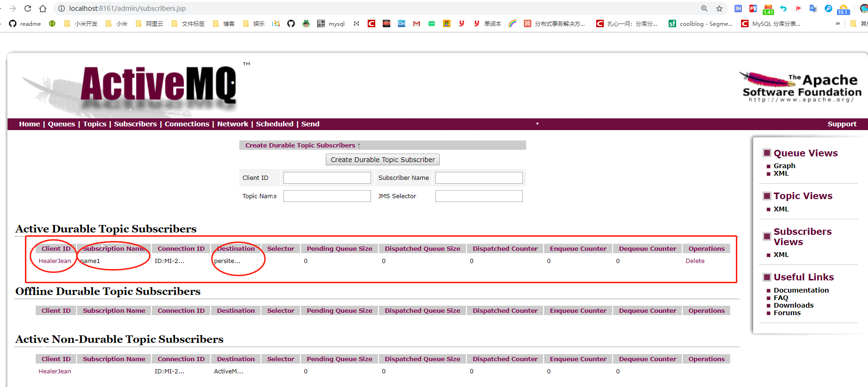Viewport: 868px width, 387px height.
Task: Open the 文件标签 bookmark folder
Action: (188, 23)
